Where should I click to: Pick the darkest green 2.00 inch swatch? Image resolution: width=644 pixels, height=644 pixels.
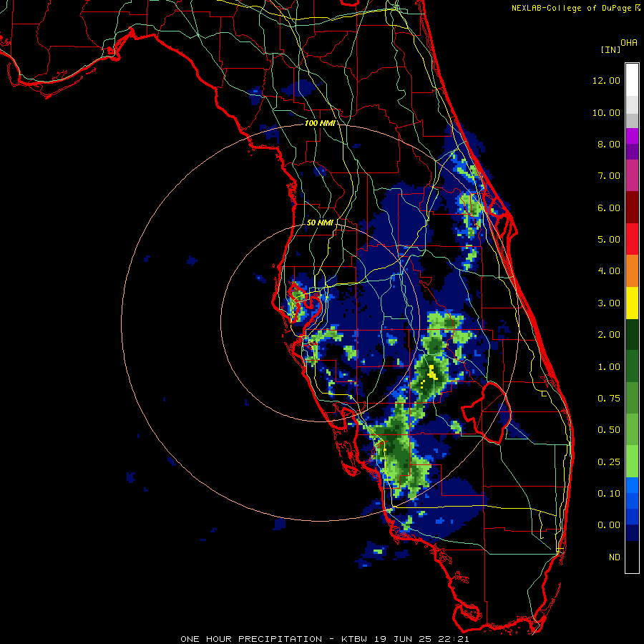(x=632, y=334)
